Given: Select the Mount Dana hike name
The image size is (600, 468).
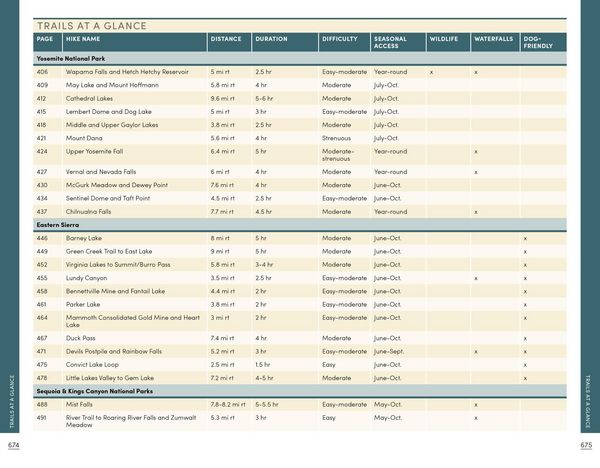Looking at the screenshot, I should coord(84,138).
